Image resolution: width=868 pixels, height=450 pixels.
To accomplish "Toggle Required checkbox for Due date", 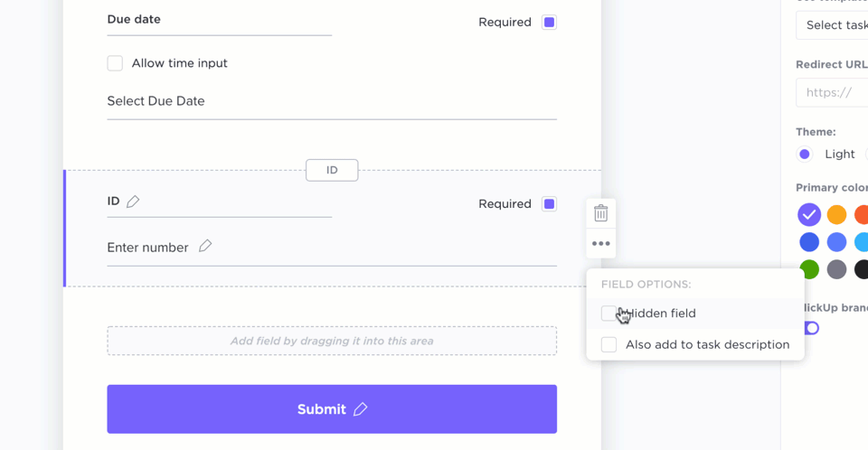I will coord(549,23).
